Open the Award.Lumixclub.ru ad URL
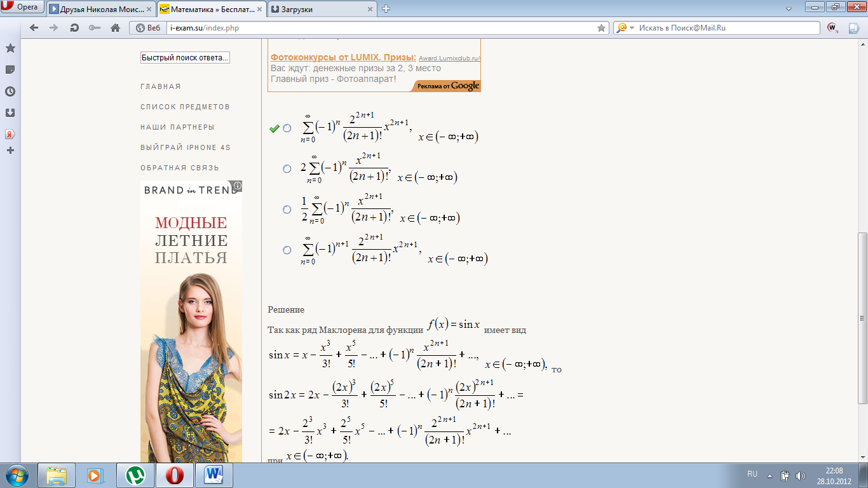This screenshot has height=488, width=868. 449,58
